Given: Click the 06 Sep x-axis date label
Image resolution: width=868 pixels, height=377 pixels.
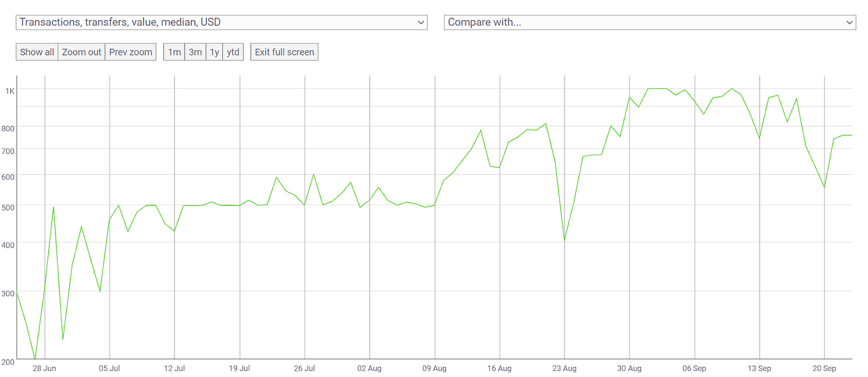Looking at the screenshot, I should tap(695, 369).
